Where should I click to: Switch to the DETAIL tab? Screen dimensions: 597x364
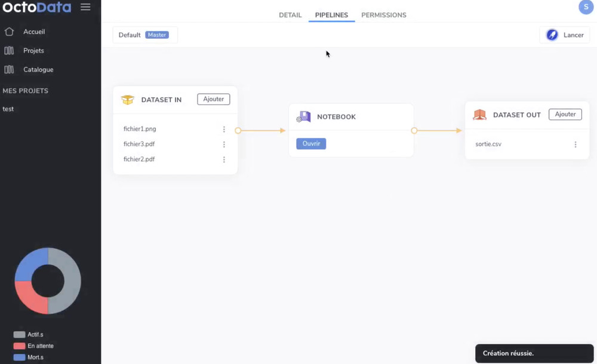click(x=290, y=15)
